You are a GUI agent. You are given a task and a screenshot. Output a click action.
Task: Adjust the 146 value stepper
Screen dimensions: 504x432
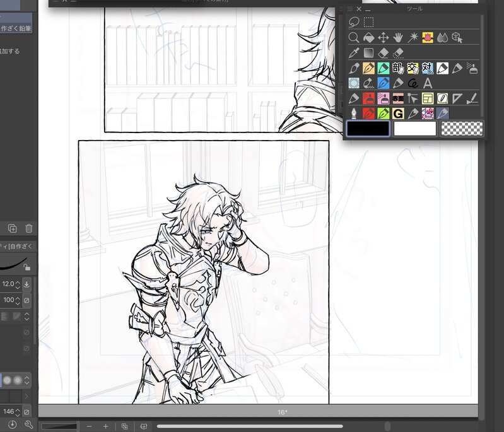tap(18, 411)
